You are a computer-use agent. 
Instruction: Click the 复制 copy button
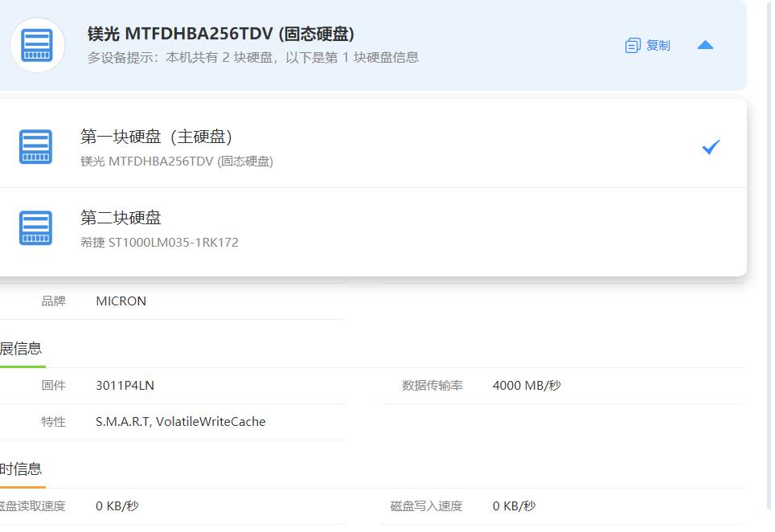[x=647, y=46]
